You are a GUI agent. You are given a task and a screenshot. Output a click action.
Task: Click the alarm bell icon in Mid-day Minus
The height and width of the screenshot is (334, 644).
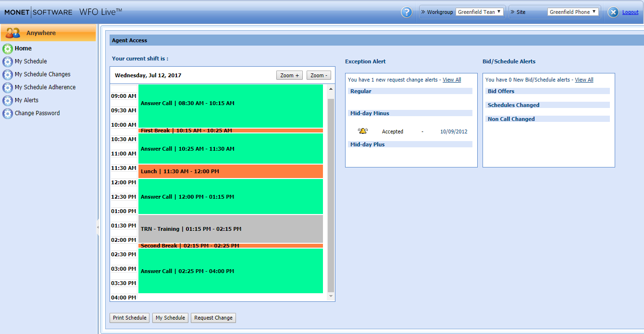pos(362,131)
